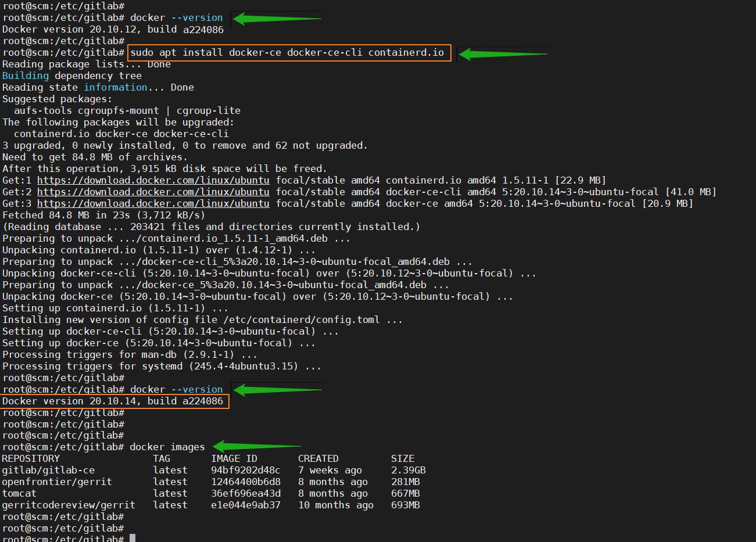
Task: Select image ID 94bf9202d48c
Action: tap(246, 470)
